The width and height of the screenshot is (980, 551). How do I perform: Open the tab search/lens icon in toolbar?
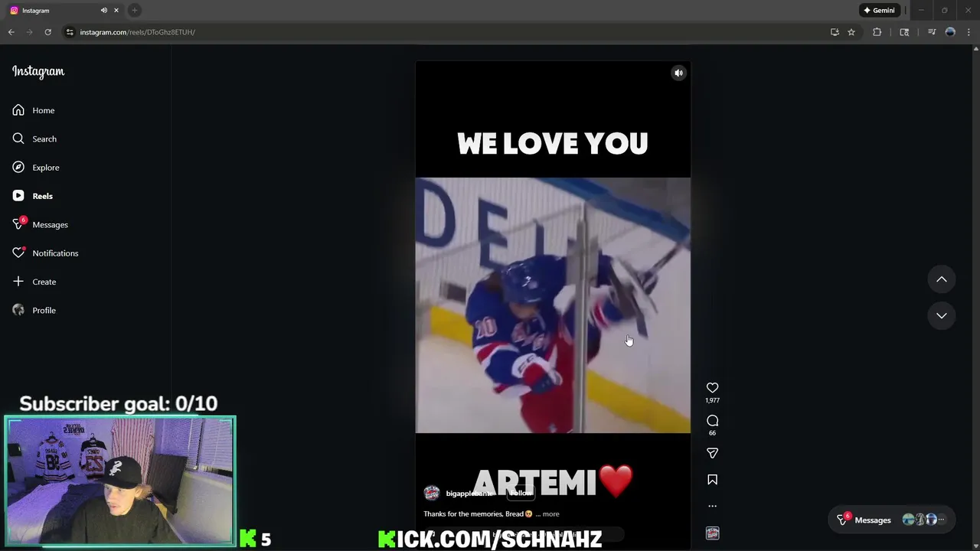click(904, 32)
